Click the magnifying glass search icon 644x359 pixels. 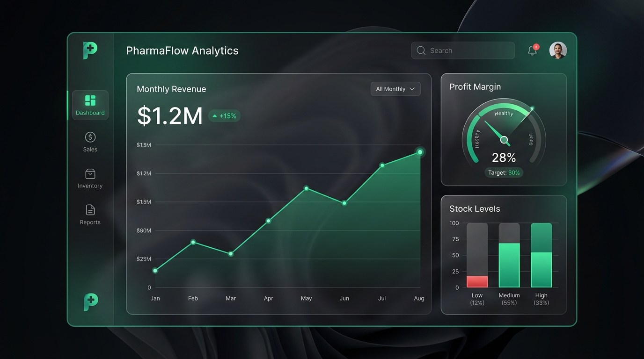click(421, 50)
